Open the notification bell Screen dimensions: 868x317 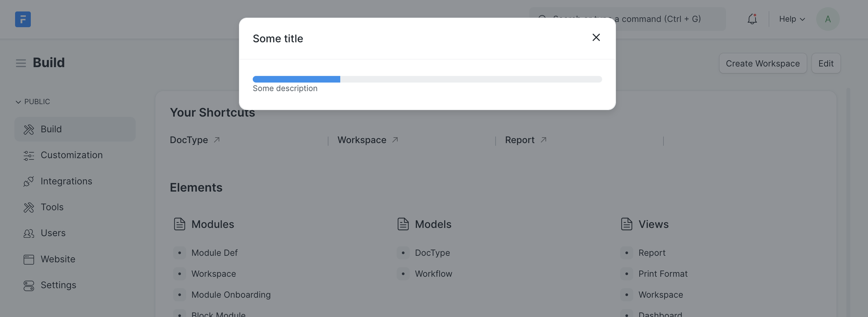752,19
